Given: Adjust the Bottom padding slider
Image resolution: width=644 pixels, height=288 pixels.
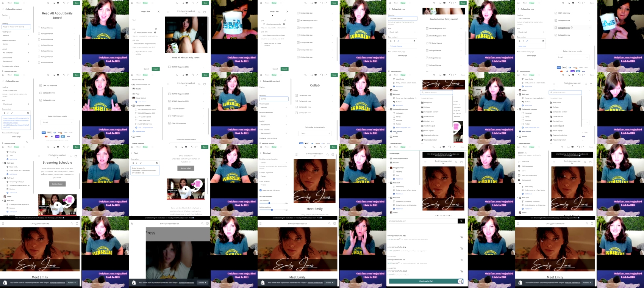Looking at the screenshot, I should 272,210.
